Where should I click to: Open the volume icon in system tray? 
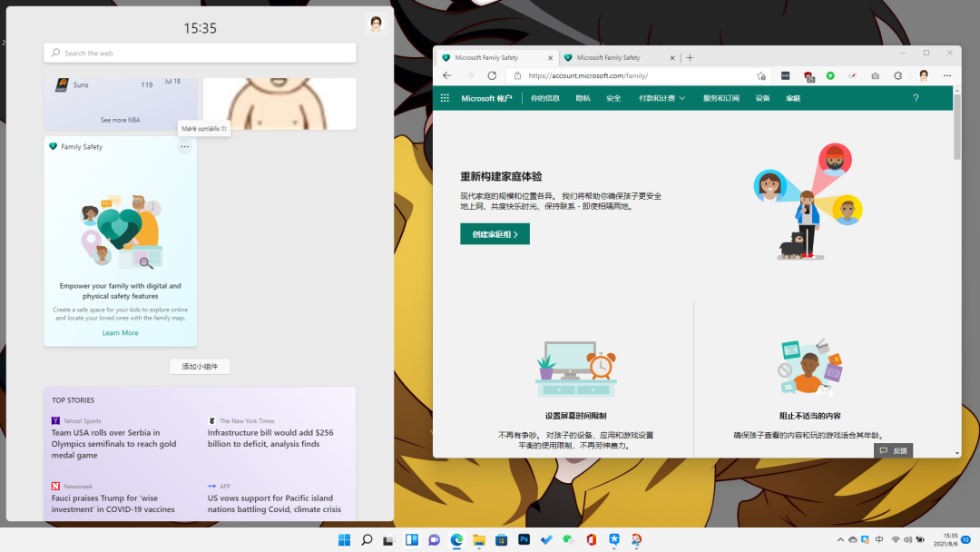(x=907, y=539)
